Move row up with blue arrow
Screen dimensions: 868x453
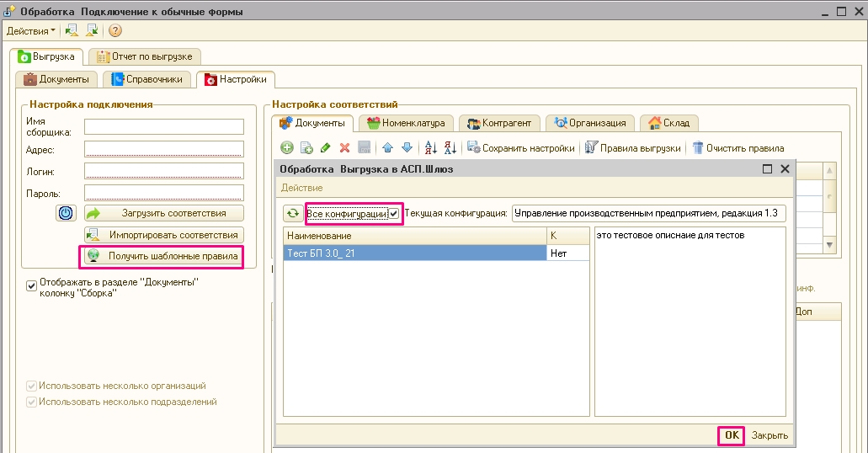388,148
